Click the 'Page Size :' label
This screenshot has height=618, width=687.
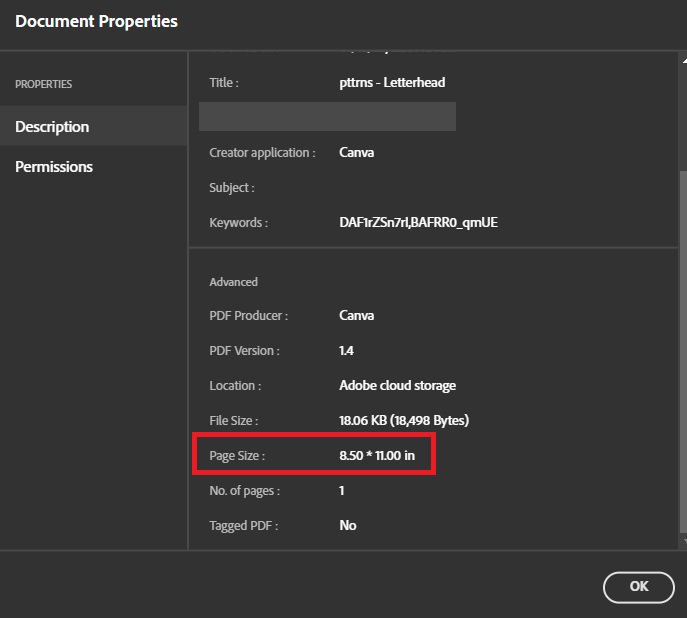(x=237, y=456)
